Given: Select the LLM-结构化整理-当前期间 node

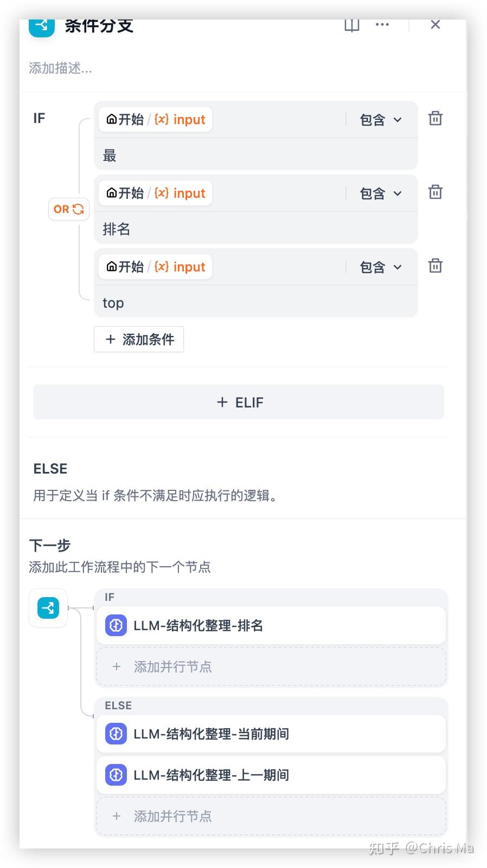Looking at the screenshot, I should coord(271,734).
